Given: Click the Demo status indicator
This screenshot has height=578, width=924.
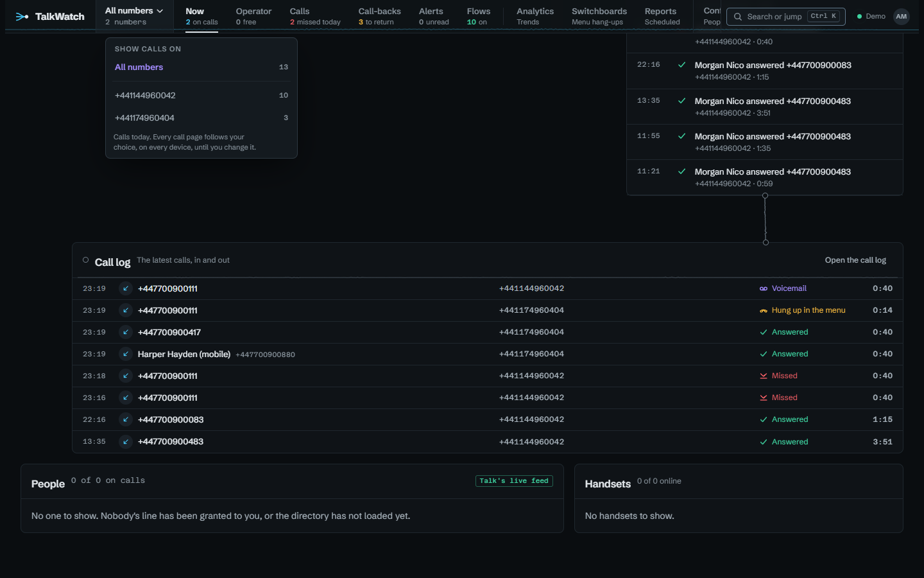Looking at the screenshot, I should pyautogui.click(x=871, y=17).
